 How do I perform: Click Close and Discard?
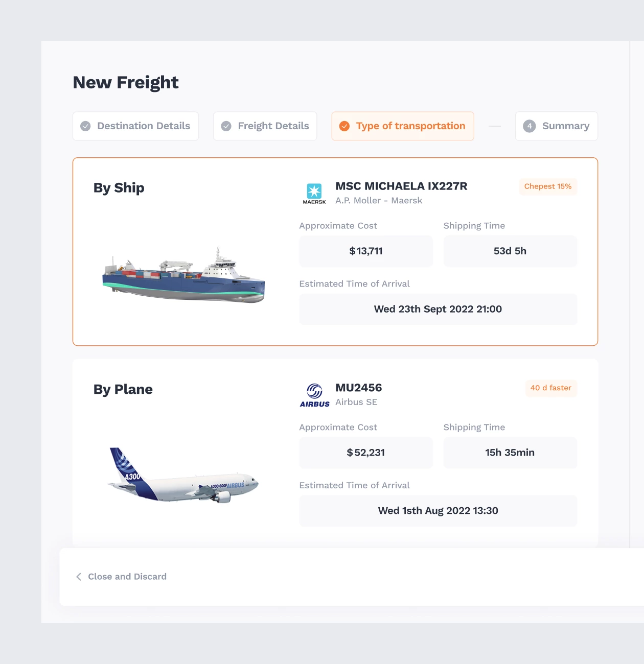[127, 577]
